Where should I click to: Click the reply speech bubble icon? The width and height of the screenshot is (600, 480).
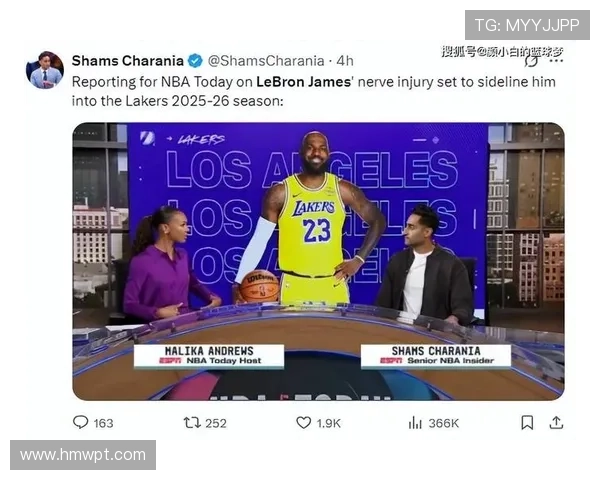(80, 422)
